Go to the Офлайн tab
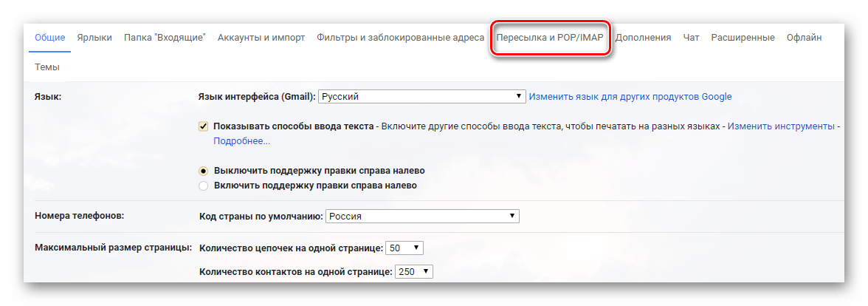The width and height of the screenshot is (868, 306). pyautogui.click(x=804, y=38)
